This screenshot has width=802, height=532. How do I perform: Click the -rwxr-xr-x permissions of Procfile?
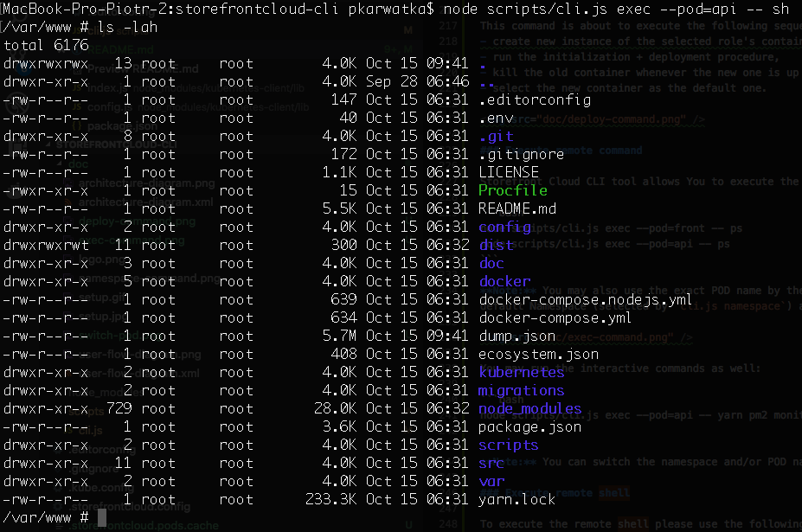coord(46,191)
